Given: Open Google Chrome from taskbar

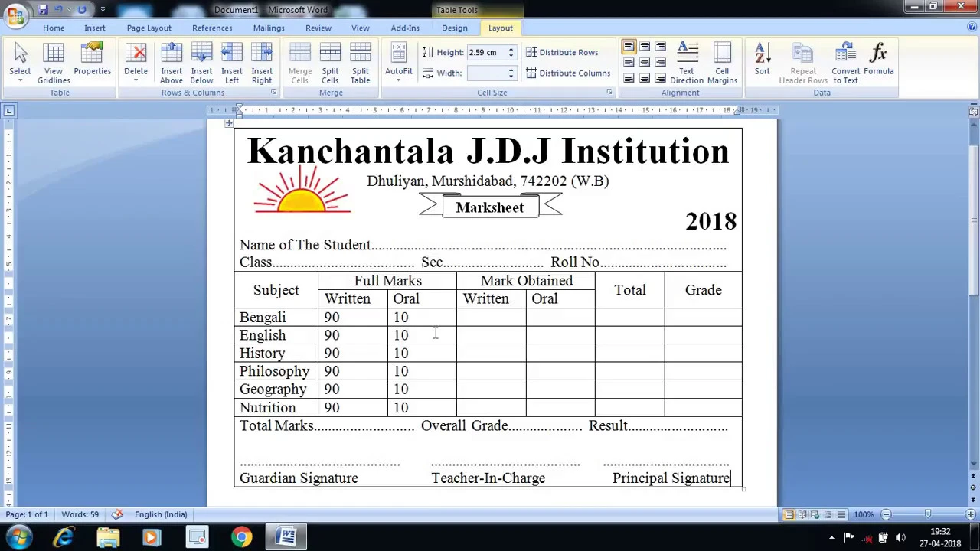Looking at the screenshot, I should tap(241, 537).
